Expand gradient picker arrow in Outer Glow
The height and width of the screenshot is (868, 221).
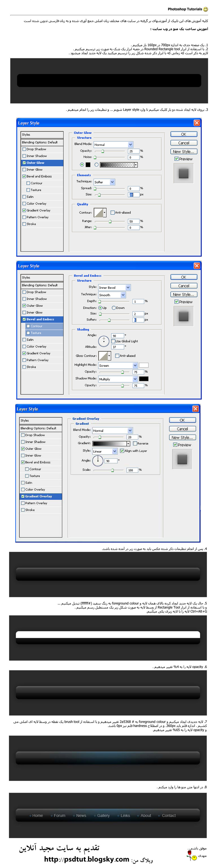(x=136, y=165)
